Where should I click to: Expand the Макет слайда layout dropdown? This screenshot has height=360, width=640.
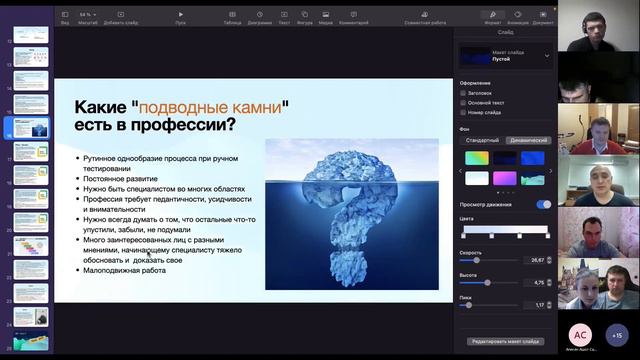[x=547, y=56]
